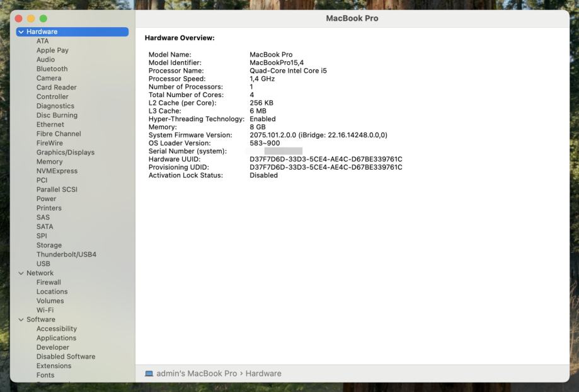Select SATA in the sidebar

45,226
